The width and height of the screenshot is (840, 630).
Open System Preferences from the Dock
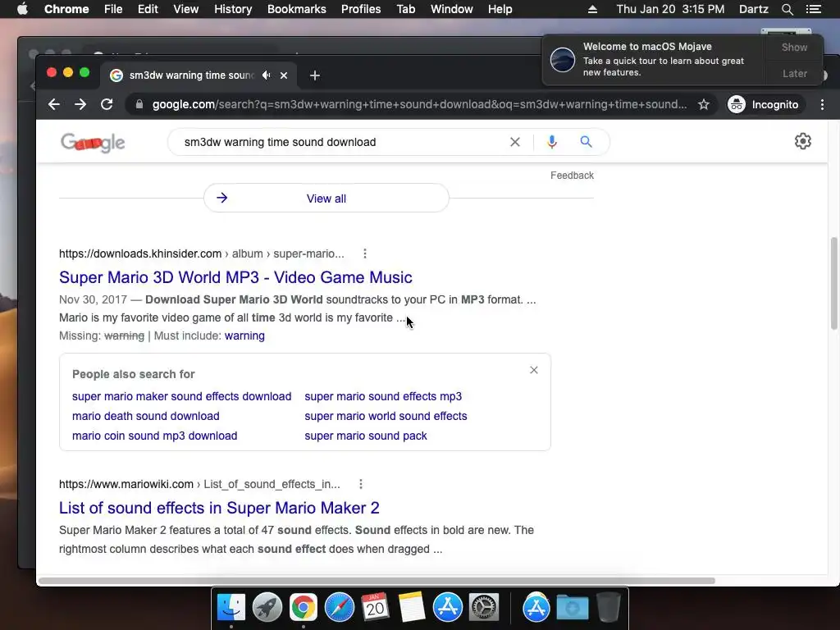[x=484, y=608]
